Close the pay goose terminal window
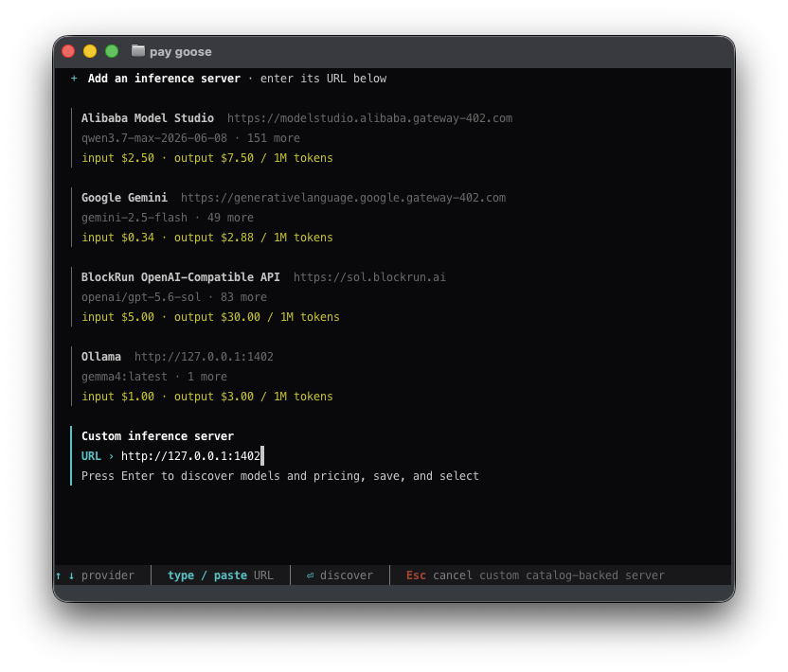The height and width of the screenshot is (672, 788). (68, 51)
